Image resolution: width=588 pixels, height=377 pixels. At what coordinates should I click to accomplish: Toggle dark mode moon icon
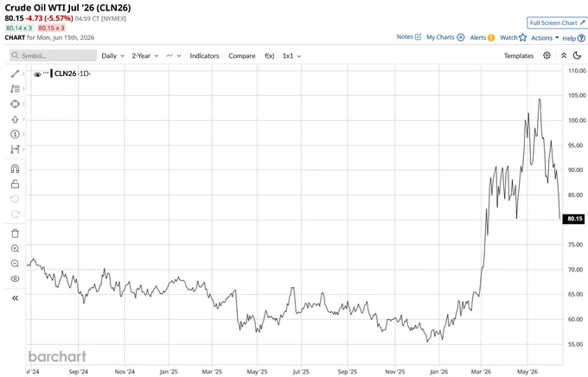577,55
